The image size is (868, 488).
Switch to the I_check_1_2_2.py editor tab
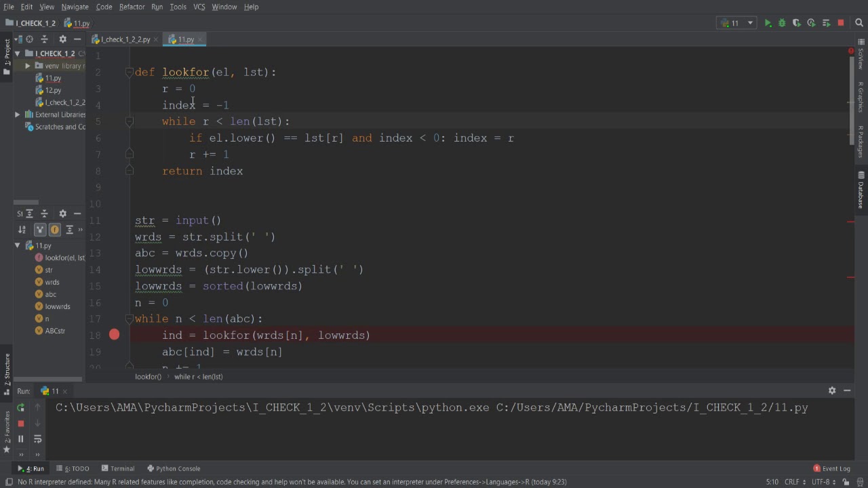pos(125,39)
